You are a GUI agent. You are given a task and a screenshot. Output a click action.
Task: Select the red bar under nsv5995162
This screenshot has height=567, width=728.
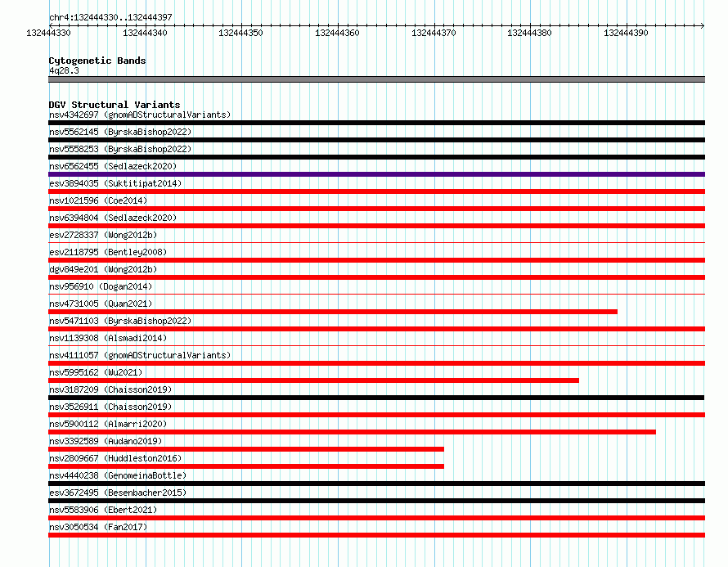313,380
